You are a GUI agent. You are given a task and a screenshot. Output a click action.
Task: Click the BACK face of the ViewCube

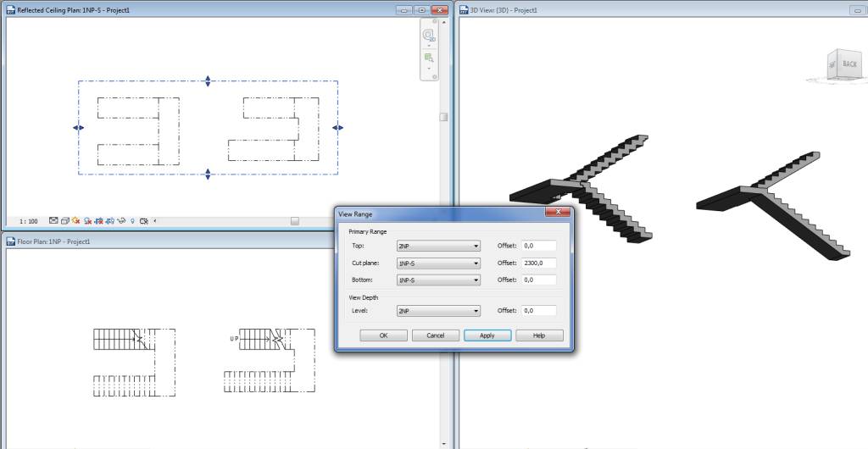(x=849, y=64)
